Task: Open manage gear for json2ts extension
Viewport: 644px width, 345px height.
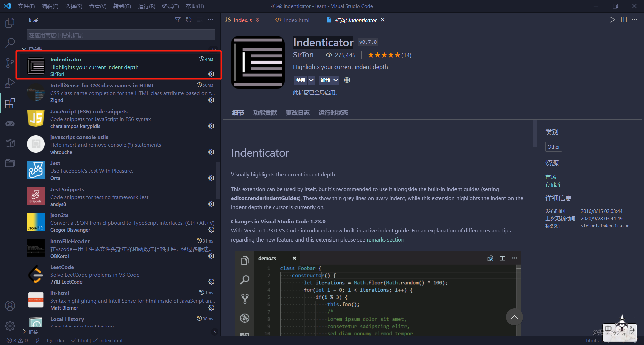Action: [211, 230]
